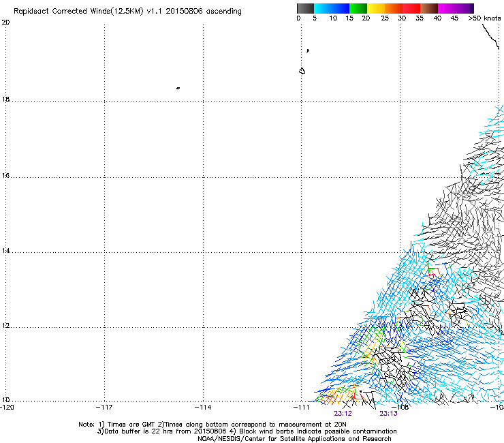This screenshot has height=443, width=504.
Task: Click the latitude axis label '18'
Action: pyautogui.click(x=5, y=99)
